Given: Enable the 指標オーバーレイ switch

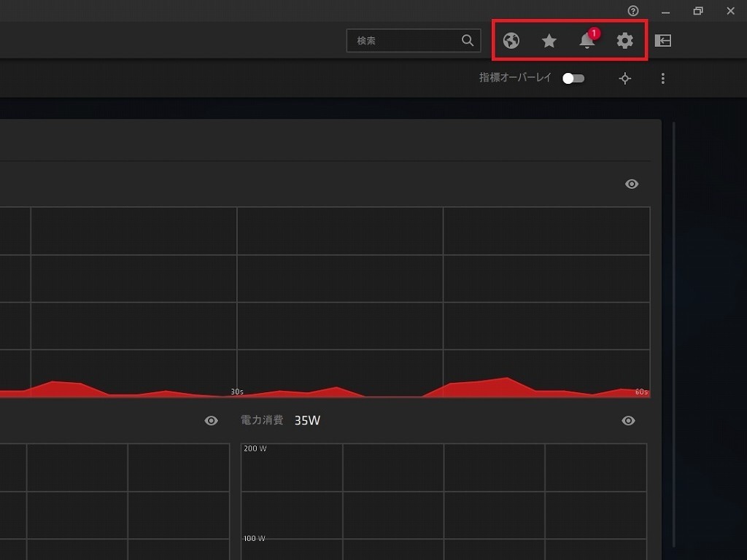Looking at the screenshot, I should click(573, 79).
